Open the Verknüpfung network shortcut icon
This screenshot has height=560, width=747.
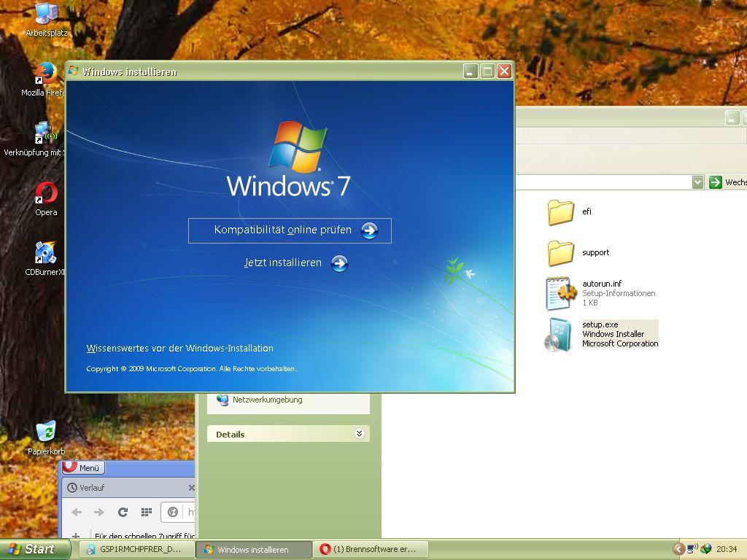pos(46,133)
